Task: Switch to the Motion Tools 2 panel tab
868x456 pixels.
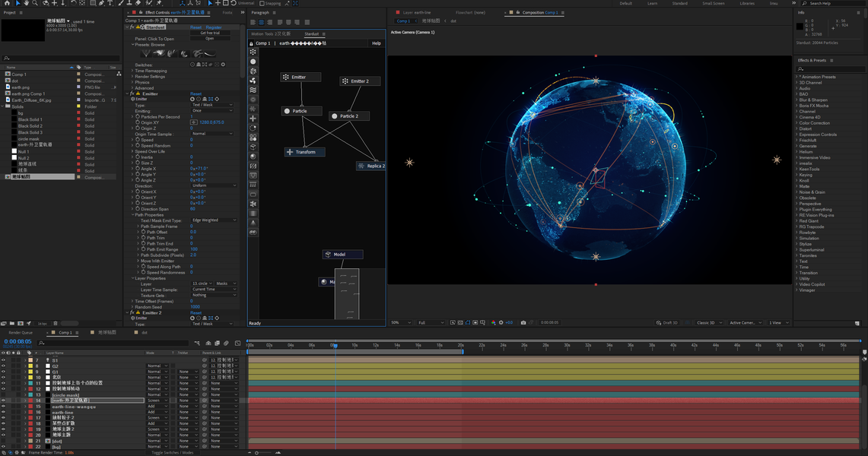Action: point(272,33)
